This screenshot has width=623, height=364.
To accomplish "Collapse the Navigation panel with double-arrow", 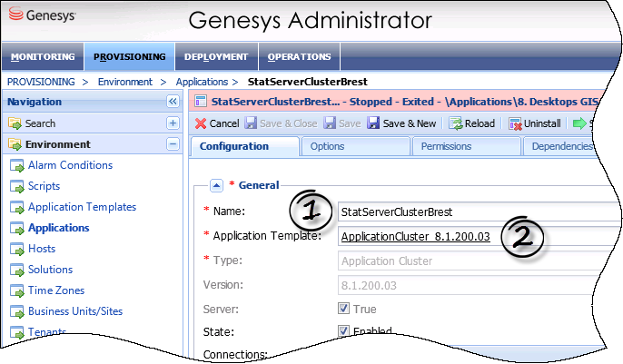I will coord(173,103).
